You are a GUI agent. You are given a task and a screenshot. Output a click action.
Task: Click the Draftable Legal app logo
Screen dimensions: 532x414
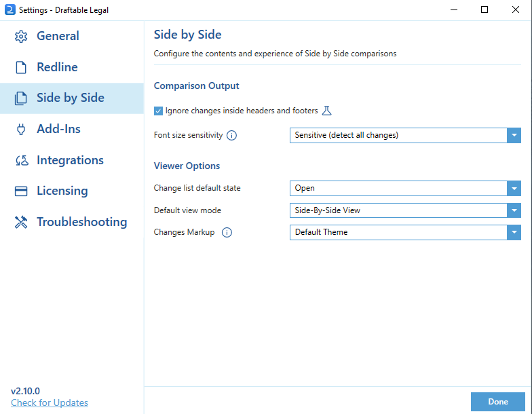coord(9,10)
